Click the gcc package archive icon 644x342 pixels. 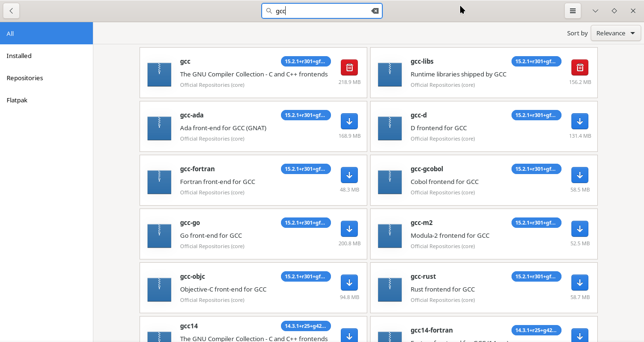tap(159, 75)
